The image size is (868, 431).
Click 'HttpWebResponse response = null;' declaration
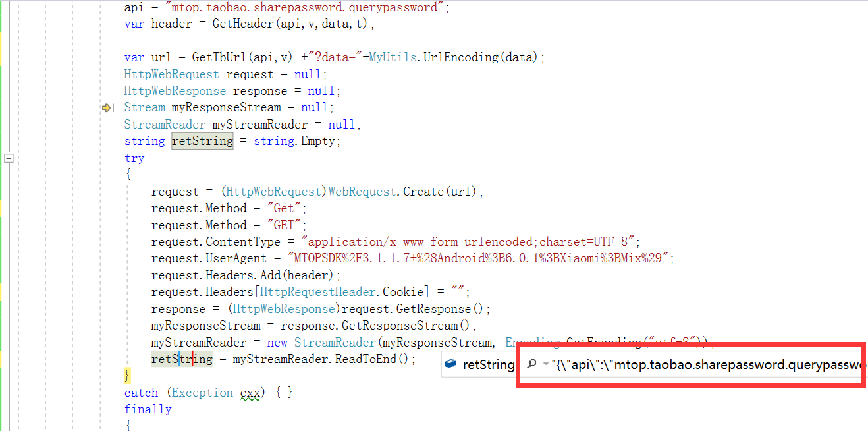(232, 91)
